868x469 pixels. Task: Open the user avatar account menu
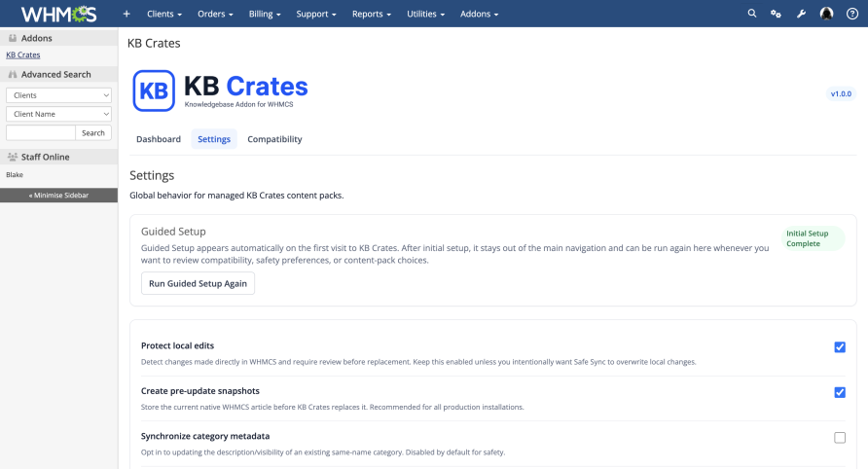826,14
